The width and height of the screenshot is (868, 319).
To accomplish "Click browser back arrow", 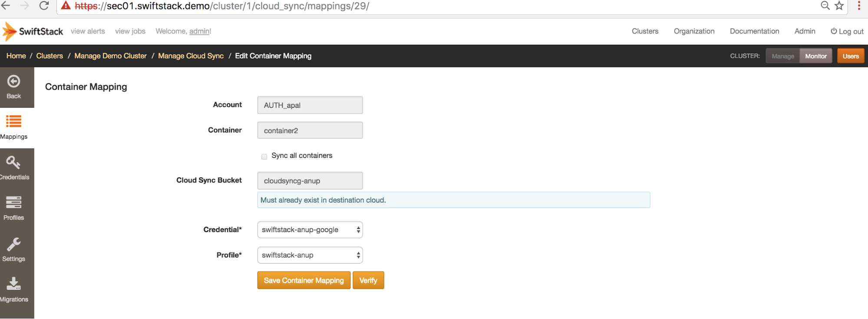I will pyautogui.click(x=6, y=6).
